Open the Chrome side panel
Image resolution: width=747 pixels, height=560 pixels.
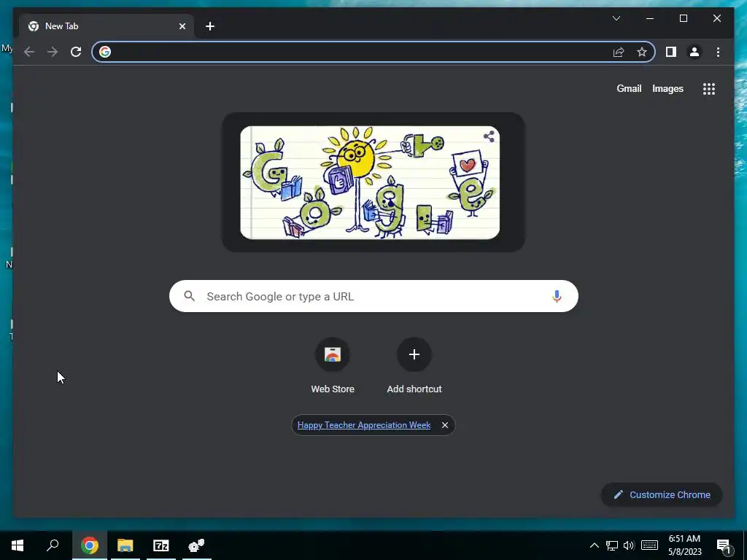coord(671,52)
